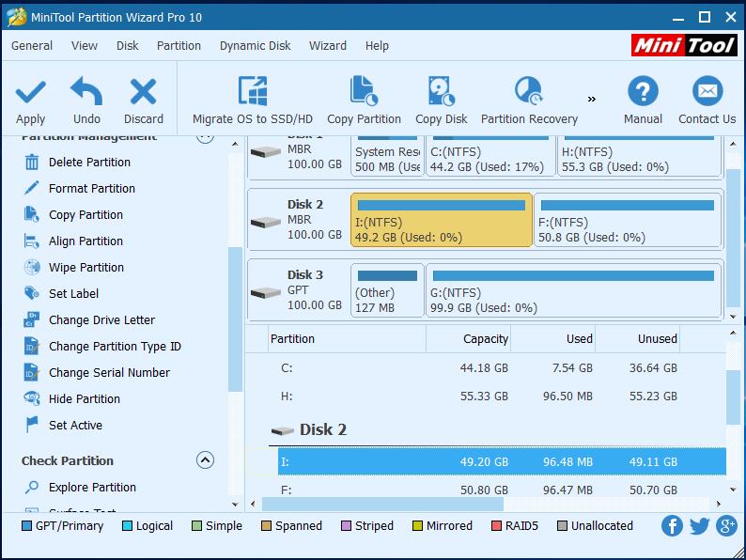Image resolution: width=746 pixels, height=560 pixels.
Task: Open the Google Plus social icon
Action: tap(726, 526)
